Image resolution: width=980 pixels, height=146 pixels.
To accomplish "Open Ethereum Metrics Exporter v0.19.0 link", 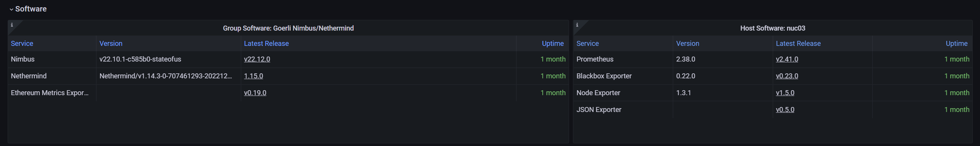I will (255, 93).
